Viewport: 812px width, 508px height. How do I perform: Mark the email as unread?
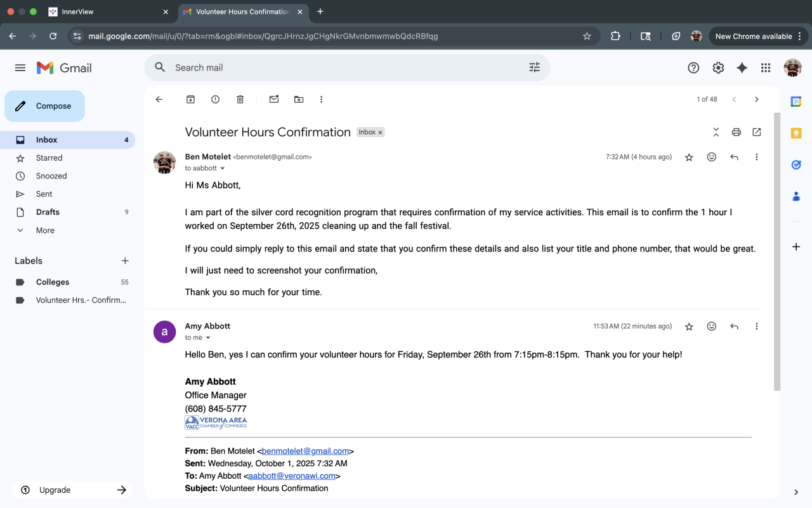tap(274, 99)
